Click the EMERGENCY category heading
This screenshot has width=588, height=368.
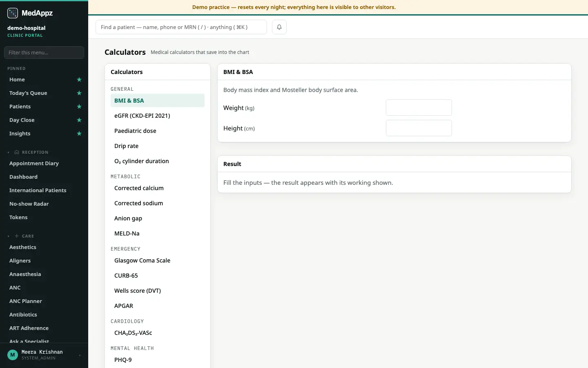[125, 249]
